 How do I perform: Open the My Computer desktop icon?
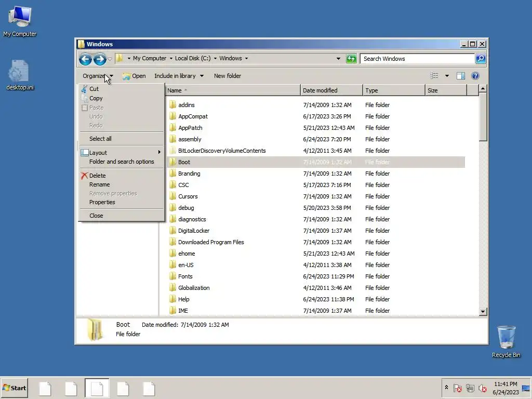[20, 21]
